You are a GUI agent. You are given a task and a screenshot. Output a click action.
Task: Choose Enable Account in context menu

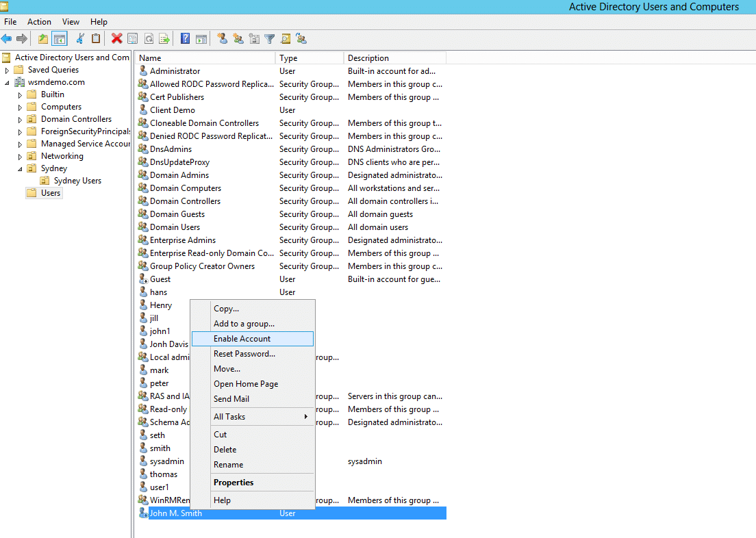click(253, 339)
